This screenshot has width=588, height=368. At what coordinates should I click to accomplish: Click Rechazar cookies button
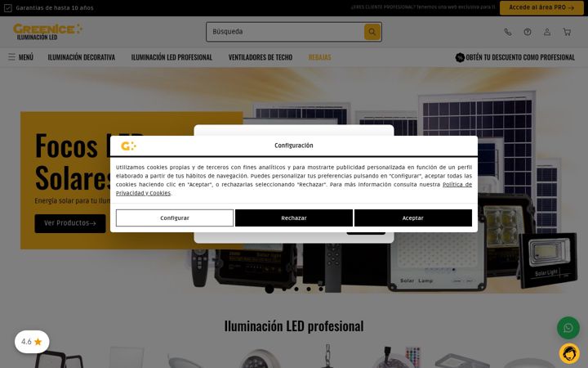point(294,218)
